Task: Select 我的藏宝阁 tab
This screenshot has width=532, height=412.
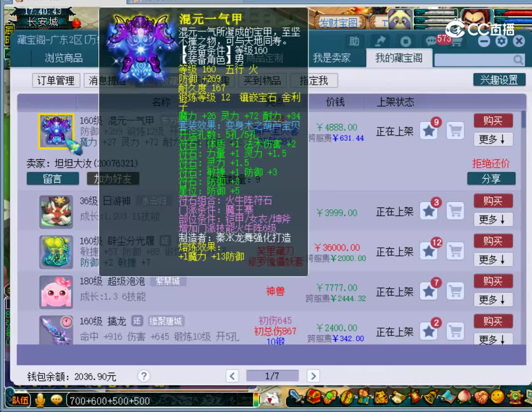Action: click(399, 58)
